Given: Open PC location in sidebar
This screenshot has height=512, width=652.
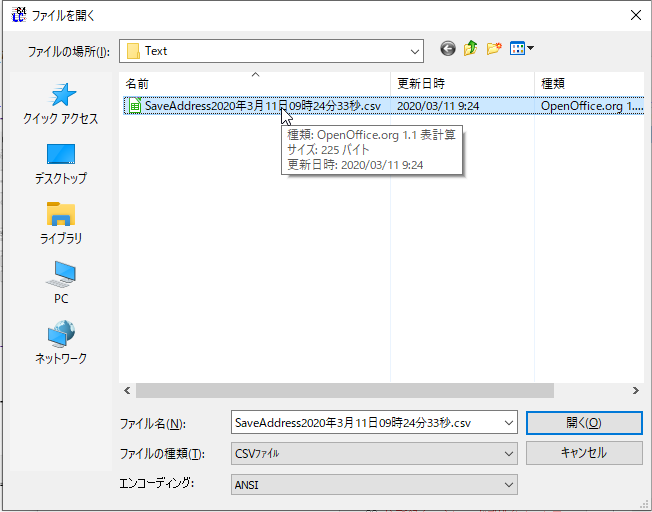Looking at the screenshot, I should (x=61, y=283).
